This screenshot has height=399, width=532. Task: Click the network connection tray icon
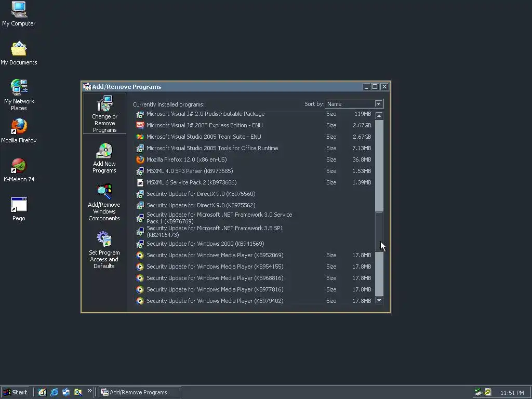click(478, 392)
